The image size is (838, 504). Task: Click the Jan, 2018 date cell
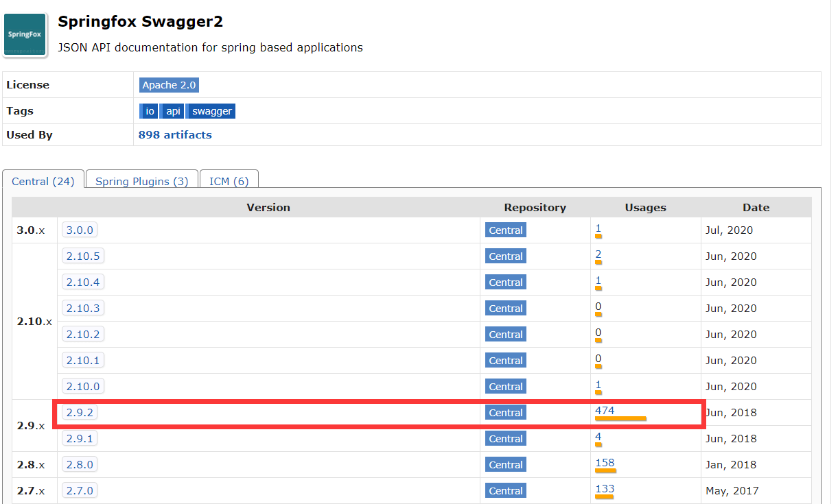tap(731, 465)
